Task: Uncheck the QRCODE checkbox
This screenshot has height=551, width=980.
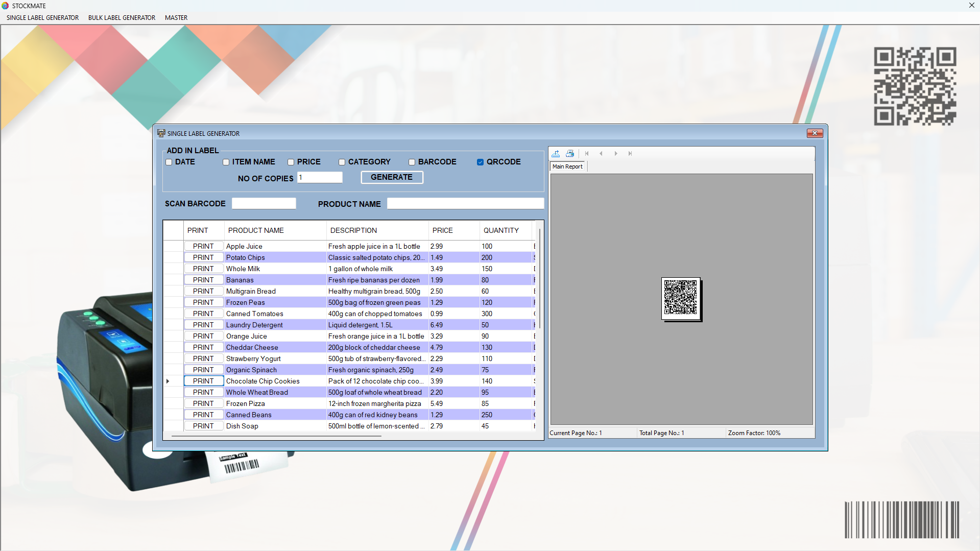Action: click(x=480, y=162)
